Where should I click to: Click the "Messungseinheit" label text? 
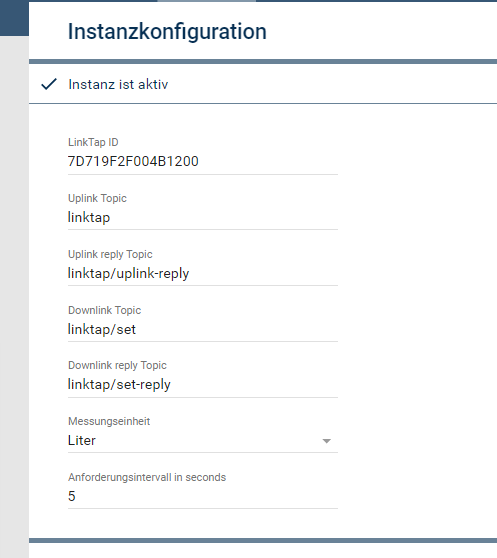109,421
